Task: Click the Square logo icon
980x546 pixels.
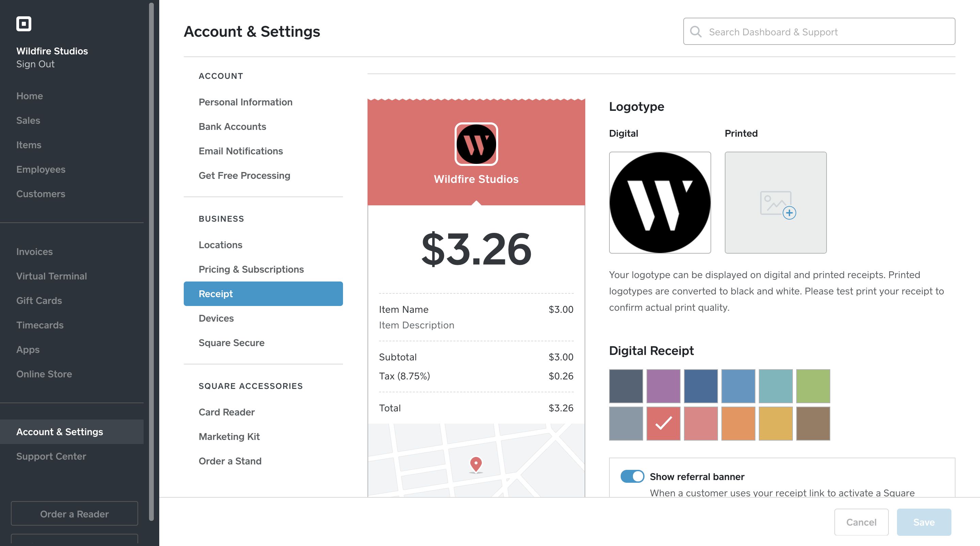Action: pyautogui.click(x=23, y=23)
